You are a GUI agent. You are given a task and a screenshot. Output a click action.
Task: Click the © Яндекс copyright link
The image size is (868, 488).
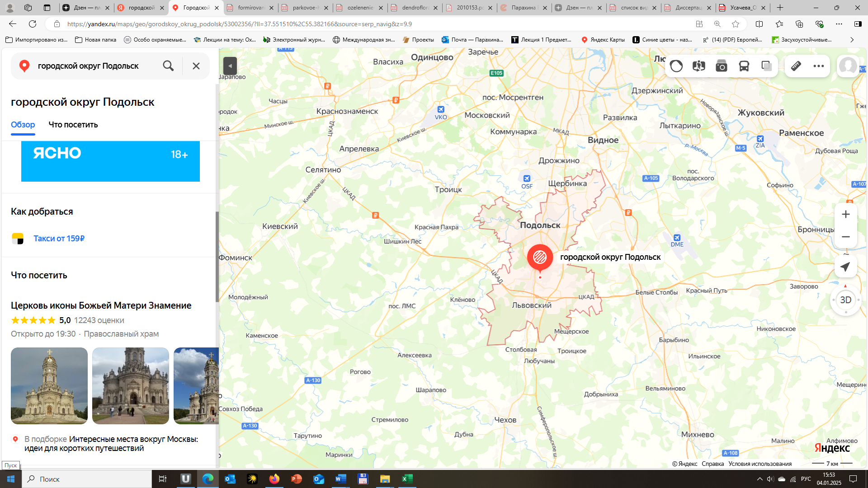(684, 464)
